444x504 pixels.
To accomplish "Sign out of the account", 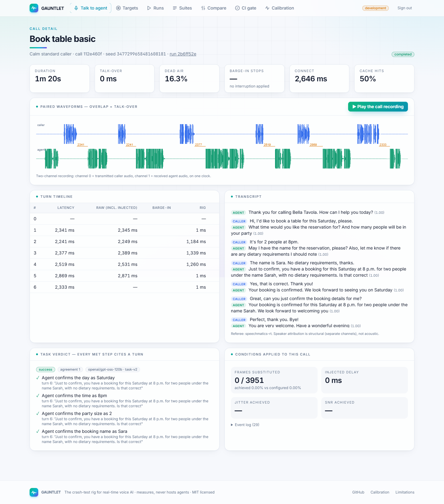I will point(405,8).
